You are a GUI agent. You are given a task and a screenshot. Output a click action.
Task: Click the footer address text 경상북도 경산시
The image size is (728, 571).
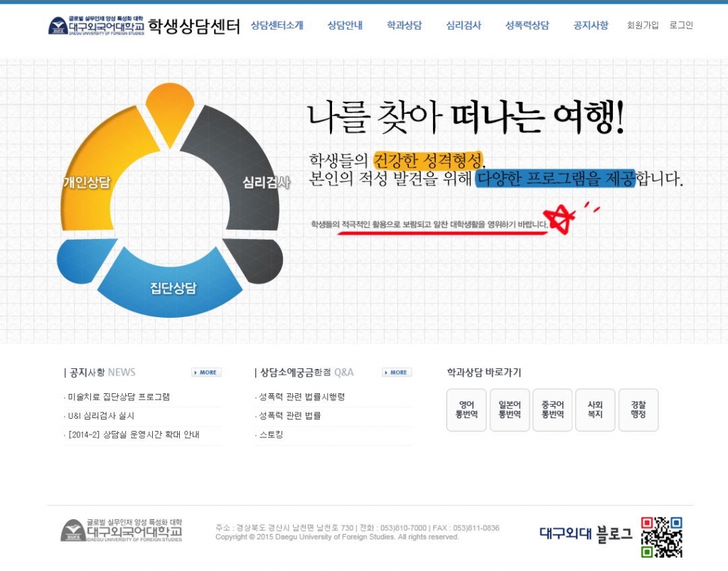pyautogui.click(x=263, y=528)
